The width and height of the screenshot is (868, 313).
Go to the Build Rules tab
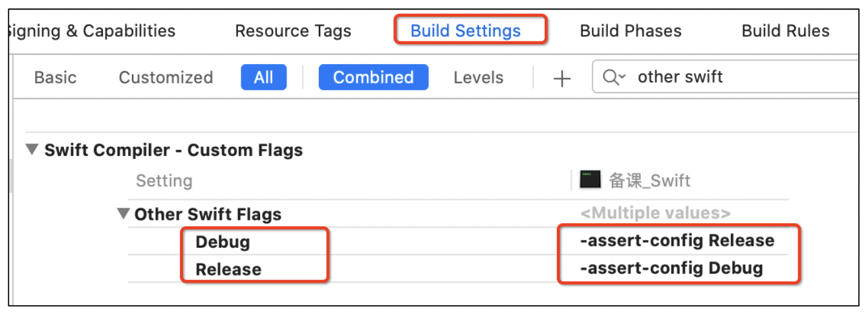[785, 31]
